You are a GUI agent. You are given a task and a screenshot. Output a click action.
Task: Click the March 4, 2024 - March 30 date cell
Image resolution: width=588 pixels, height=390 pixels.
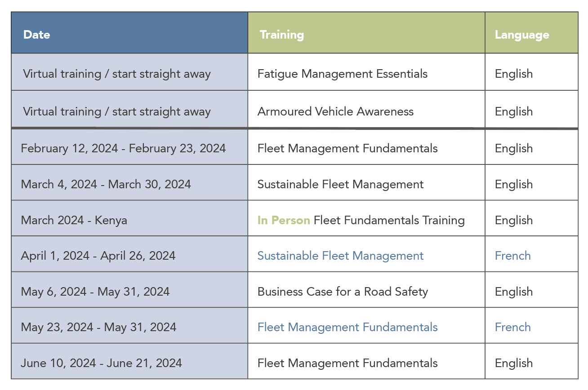(x=129, y=184)
